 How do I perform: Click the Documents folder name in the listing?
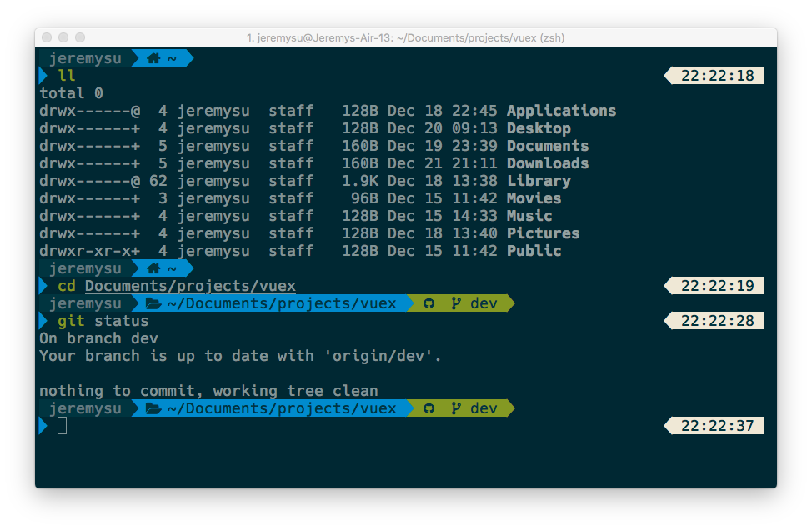click(548, 146)
